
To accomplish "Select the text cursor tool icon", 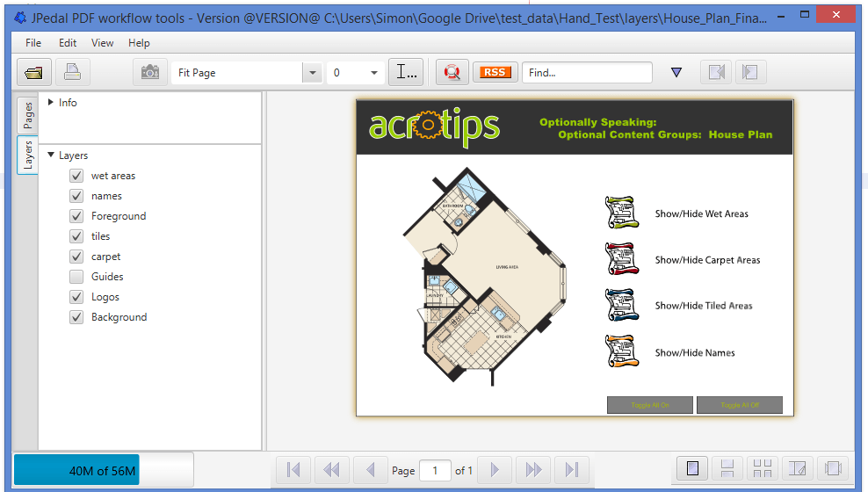I will [407, 73].
